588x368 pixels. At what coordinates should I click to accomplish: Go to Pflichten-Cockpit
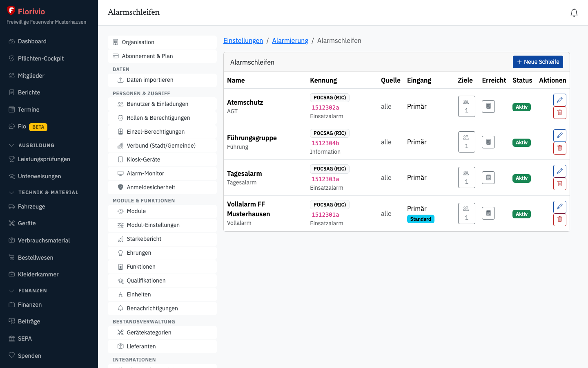coord(49,58)
